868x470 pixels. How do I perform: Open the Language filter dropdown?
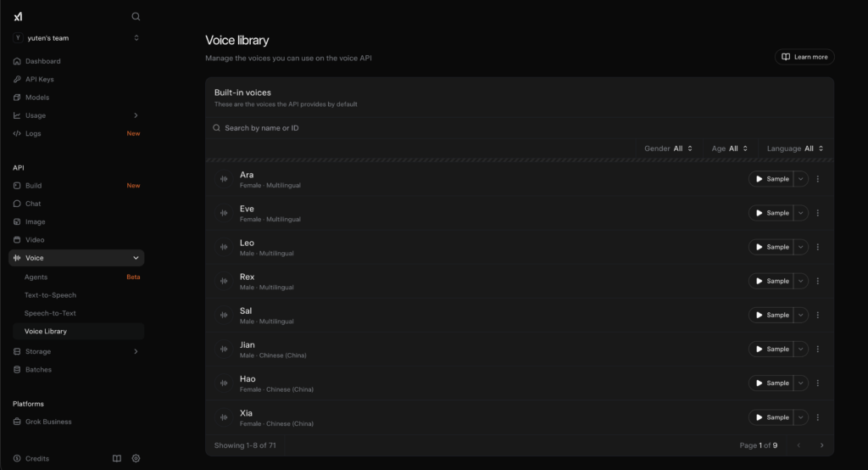click(x=795, y=148)
